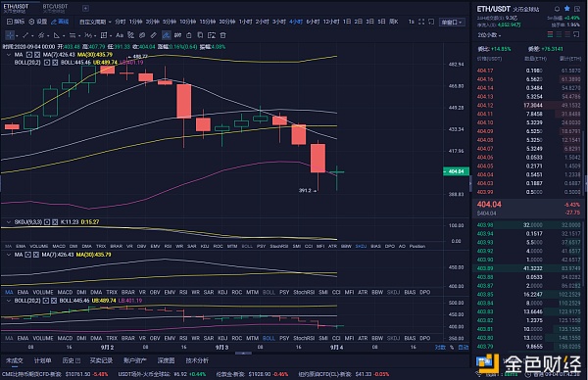Remove MA indicator from main chart
Image resolution: width=588 pixels, height=380 pixels.
coord(37,55)
